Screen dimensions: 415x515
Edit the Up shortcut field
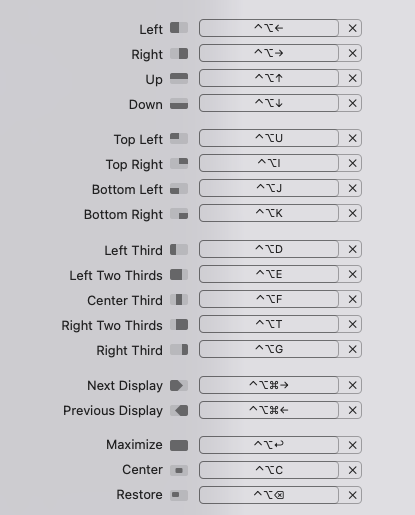click(269, 78)
